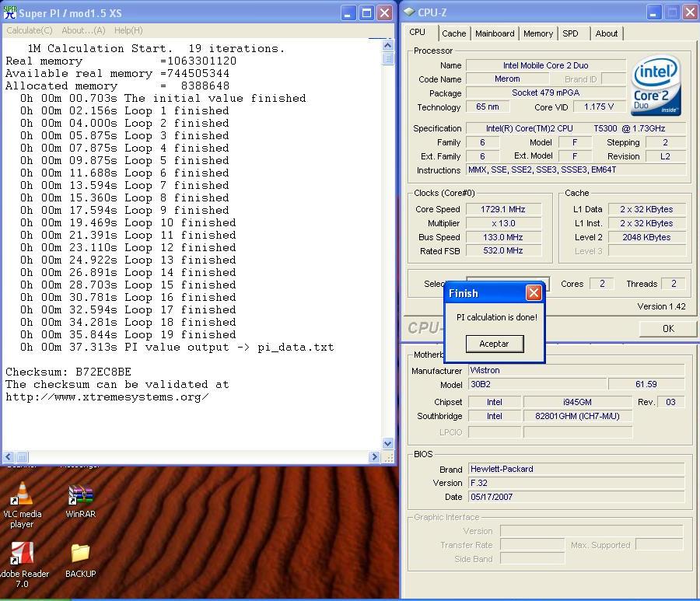Click the Model value 30B2
The height and width of the screenshot is (601, 700).
click(x=537, y=384)
